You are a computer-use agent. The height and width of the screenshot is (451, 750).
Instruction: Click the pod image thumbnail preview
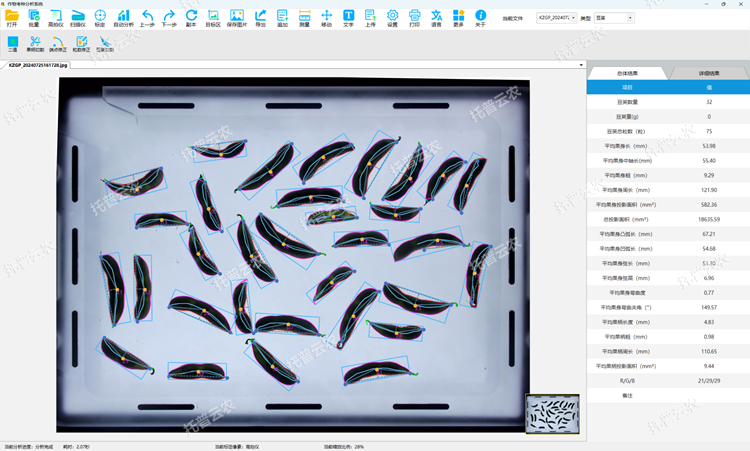[x=553, y=412]
